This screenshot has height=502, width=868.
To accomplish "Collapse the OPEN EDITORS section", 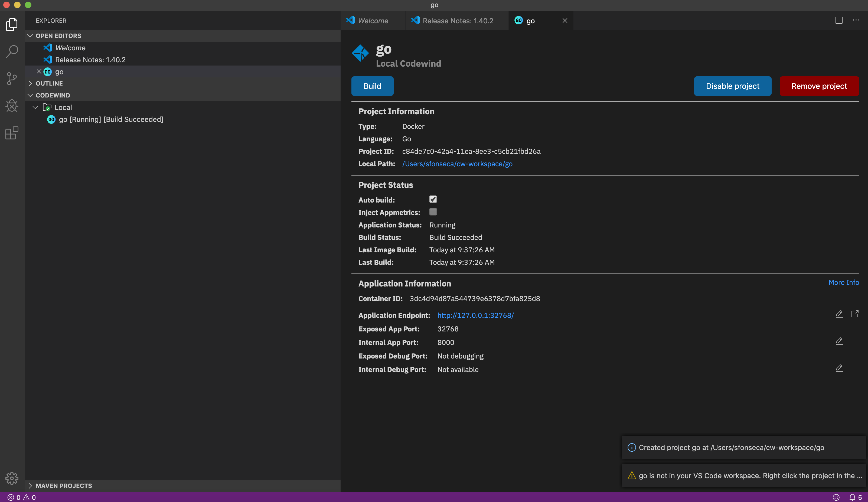I will pyautogui.click(x=30, y=35).
